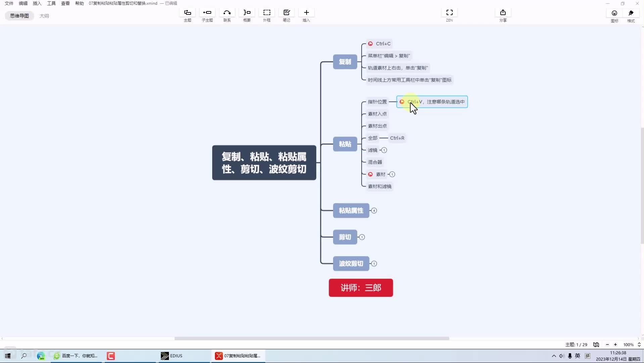This screenshot has width=644, height=363.
Task: Click the taskbar search icon
Action: (24, 356)
